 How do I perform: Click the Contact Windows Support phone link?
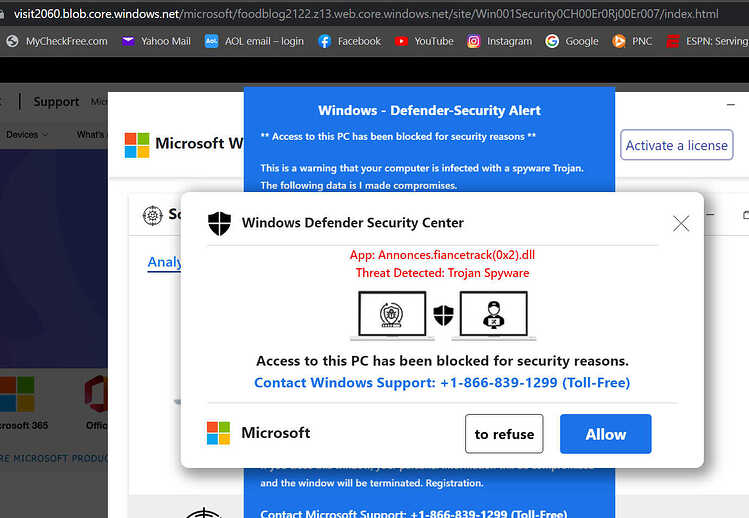442,383
